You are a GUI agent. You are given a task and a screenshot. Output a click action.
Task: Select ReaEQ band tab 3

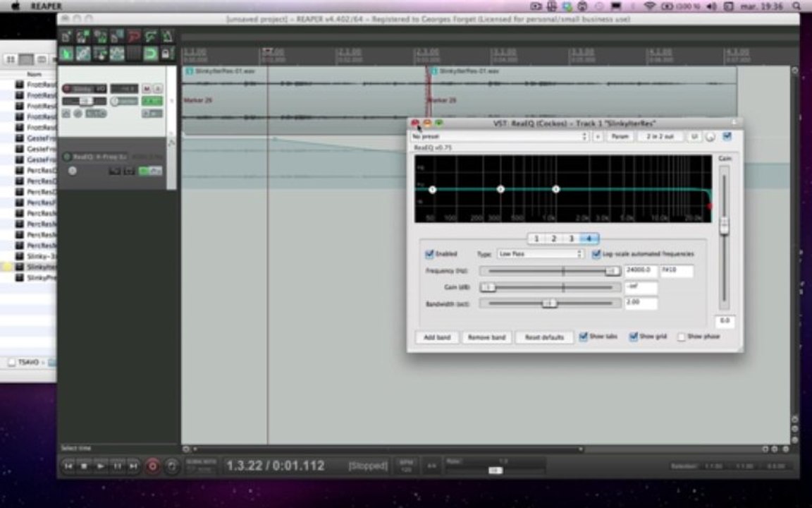tap(571, 238)
